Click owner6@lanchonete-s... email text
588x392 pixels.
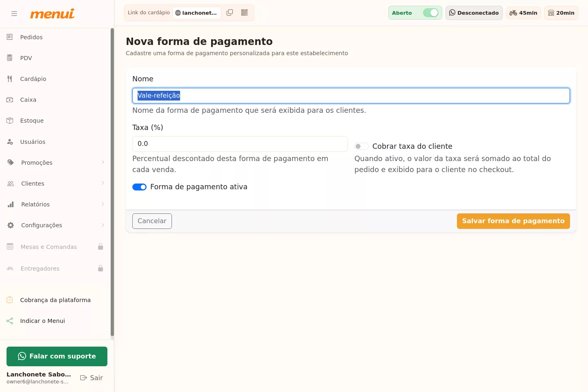(38, 382)
